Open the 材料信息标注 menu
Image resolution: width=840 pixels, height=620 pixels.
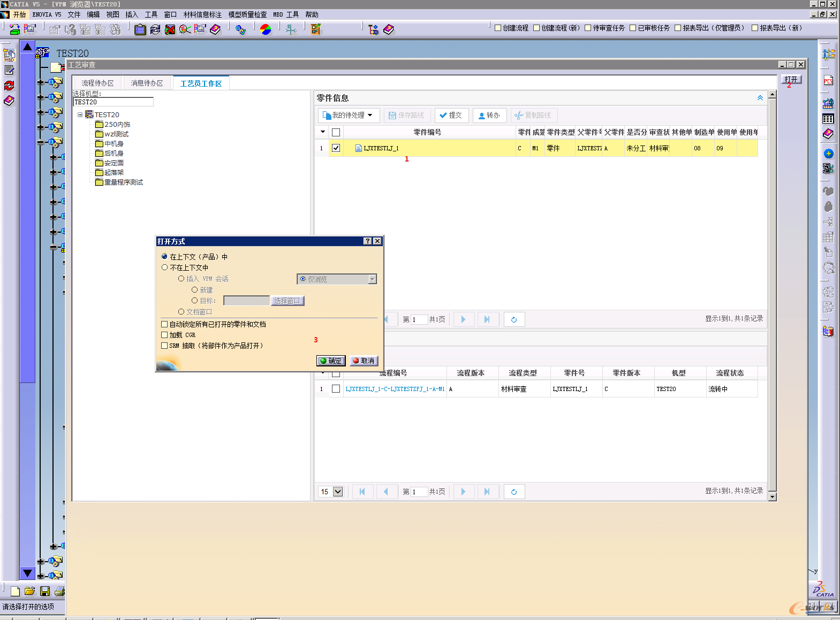[202, 14]
